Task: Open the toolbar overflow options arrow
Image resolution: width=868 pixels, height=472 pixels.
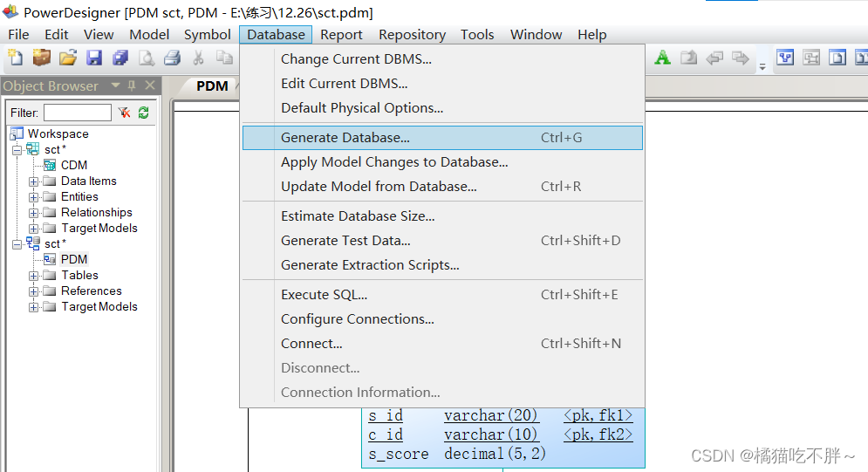Action: (762, 65)
